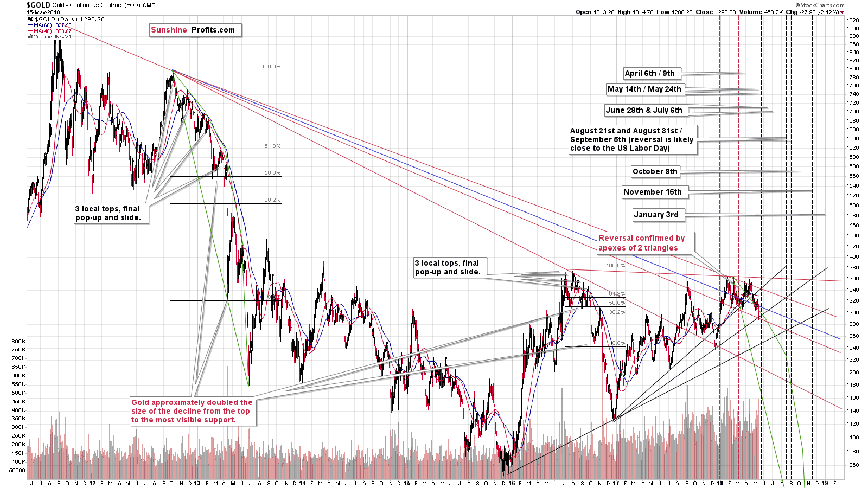868x488 pixels.
Task: Click the red MA(40) line swatch in legend
Action: click(x=30, y=31)
